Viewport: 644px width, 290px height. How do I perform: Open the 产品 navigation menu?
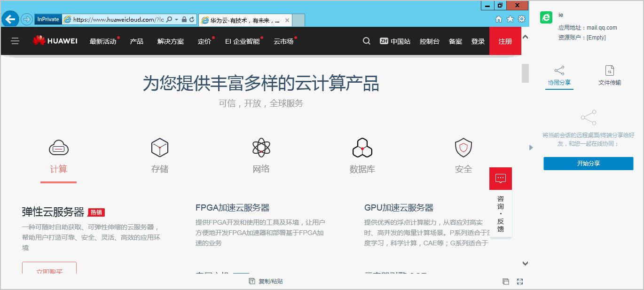[137, 41]
